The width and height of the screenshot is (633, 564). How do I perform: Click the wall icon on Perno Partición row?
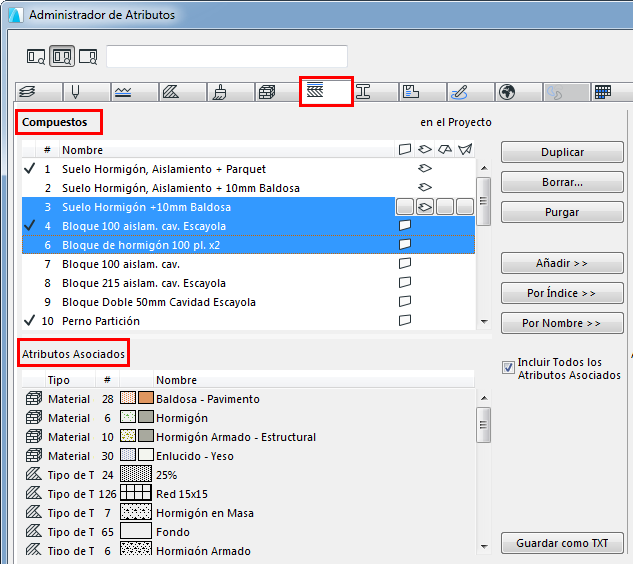click(405, 321)
